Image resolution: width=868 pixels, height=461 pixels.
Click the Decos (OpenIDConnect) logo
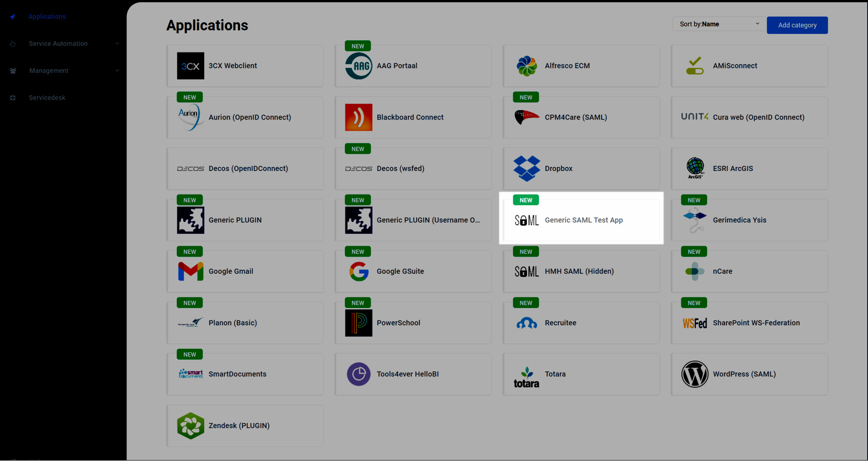click(x=190, y=169)
